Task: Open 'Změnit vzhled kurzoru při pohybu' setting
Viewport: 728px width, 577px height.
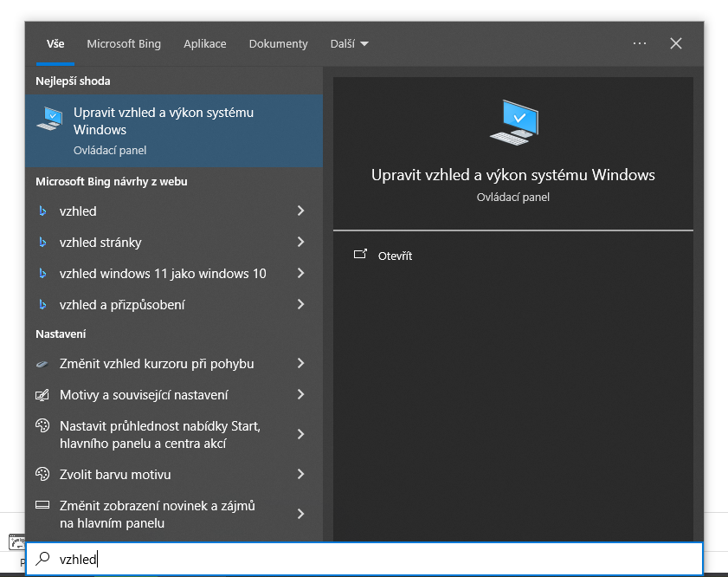Action: click(x=174, y=363)
